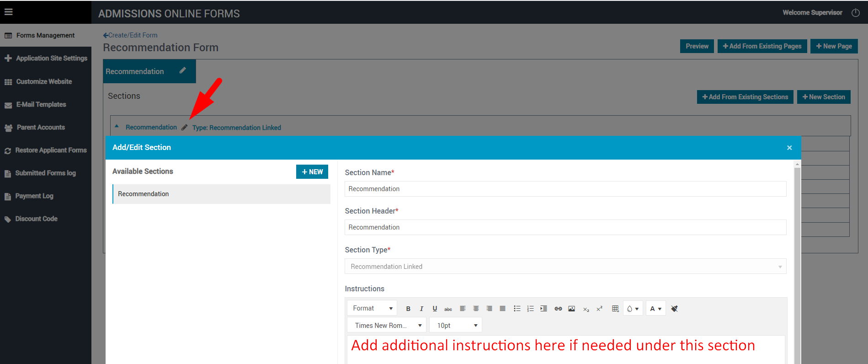Click inside the instructions text area
Image resolution: width=868 pixels, height=364 pixels.
pos(566,349)
